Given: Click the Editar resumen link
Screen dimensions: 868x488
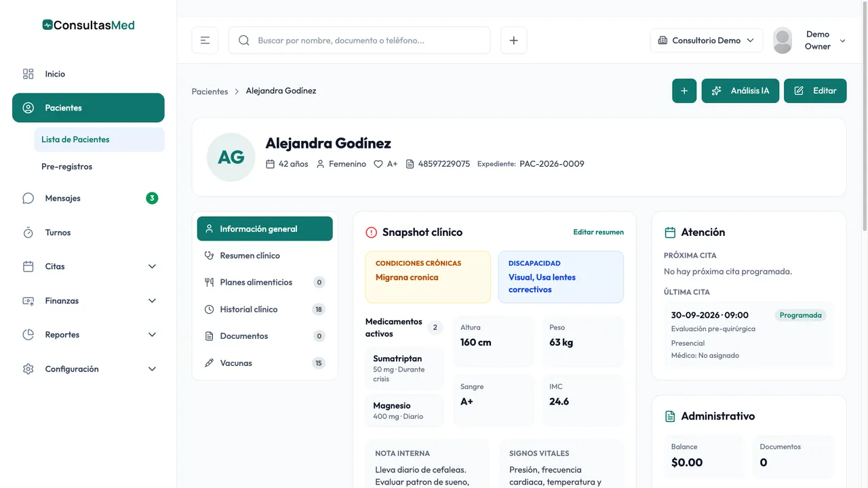Looking at the screenshot, I should pyautogui.click(x=598, y=232).
